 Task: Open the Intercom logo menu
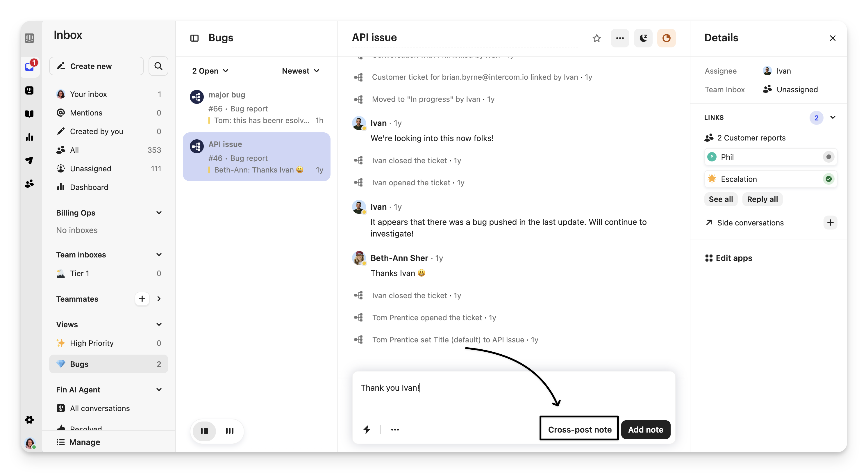(29, 38)
